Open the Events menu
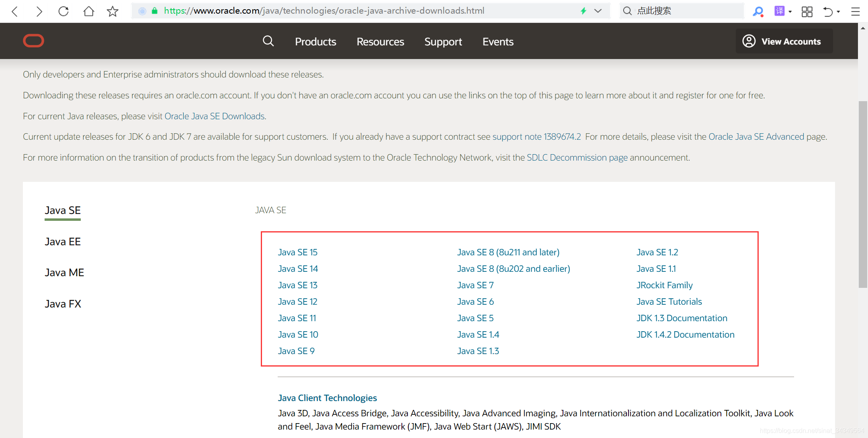868x438 pixels. pyautogui.click(x=498, y=42)
